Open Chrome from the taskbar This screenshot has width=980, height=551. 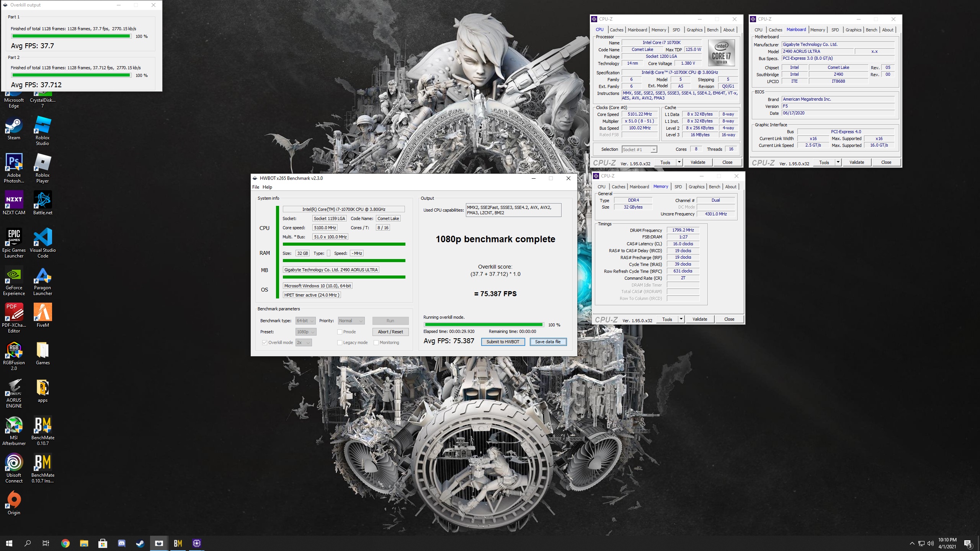click(65, 543)
